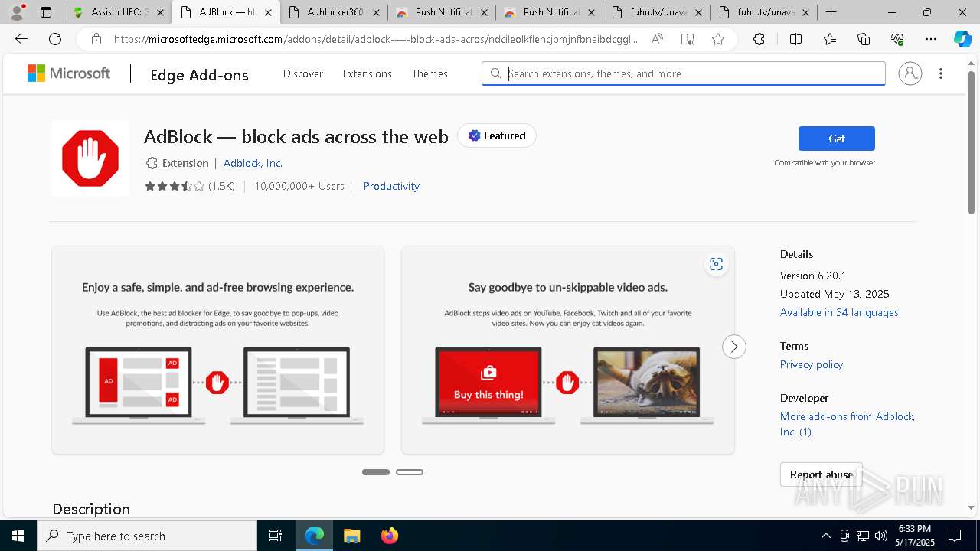Open the Favorites list icon

pos(830,39)
